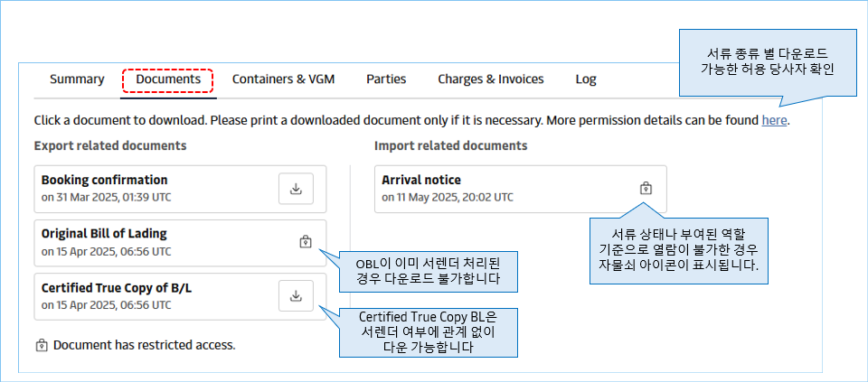Image resolution: width=868 pixels, height=382 pixels.
Task: Open the 'here' permission details link
Action: [x=774, y=119]
